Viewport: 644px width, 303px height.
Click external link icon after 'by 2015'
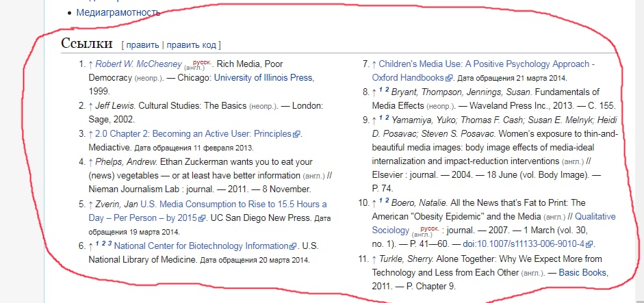point(202,218)
